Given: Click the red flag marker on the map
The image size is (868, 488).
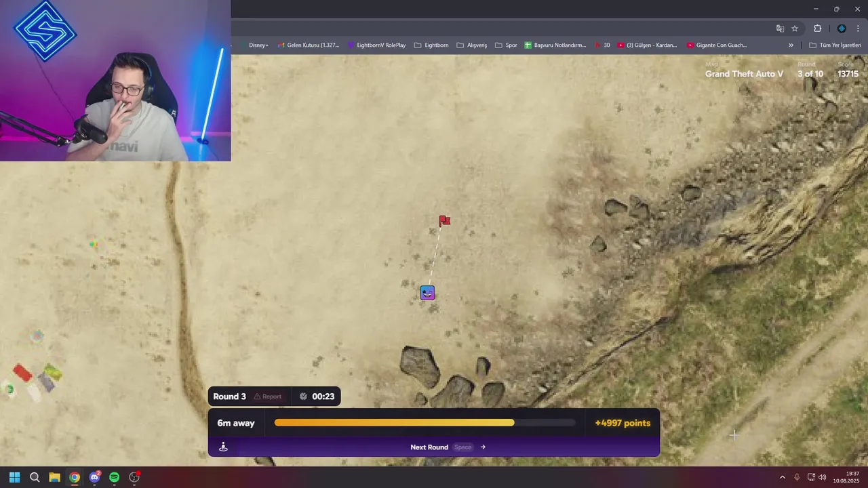Looking at the screenshot, I should tap(444, 221).
